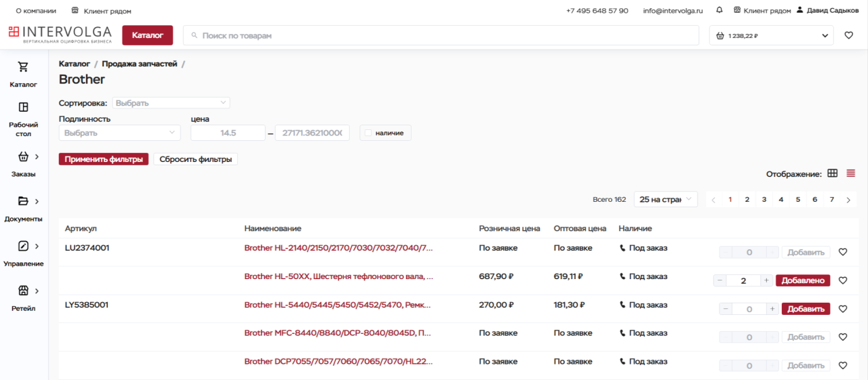Open Рабочий стол in sidebar
Viewport: 868px width, 380px height.
click(x=23, y=118)
